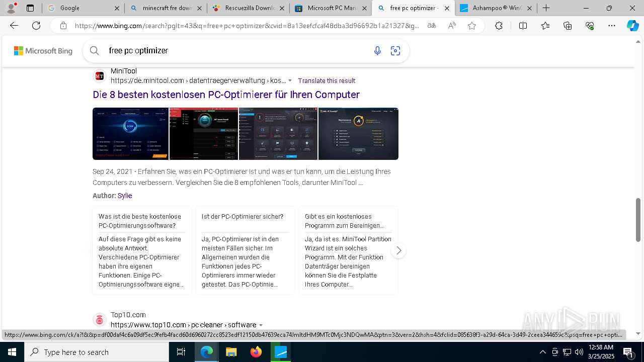The image size is (644, 362).
Task: Close the Rescuezilla Download tab
Action: click(282, 8)
